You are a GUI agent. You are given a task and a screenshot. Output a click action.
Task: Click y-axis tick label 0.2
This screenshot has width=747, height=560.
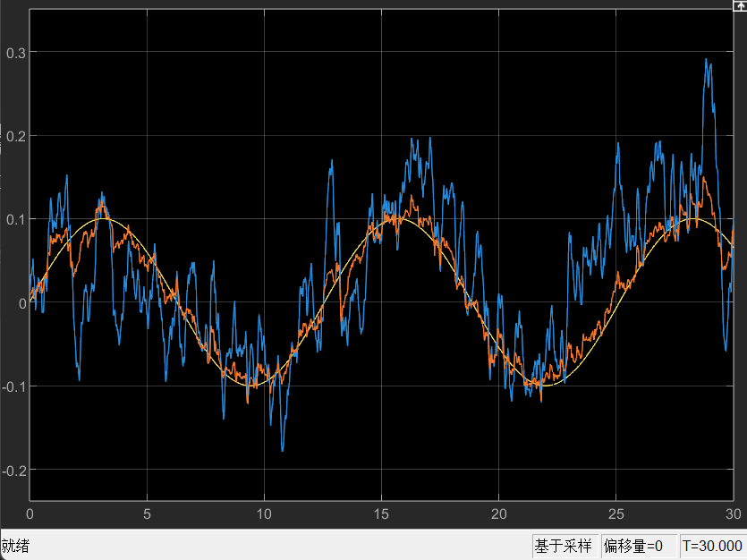coord(13,136)
